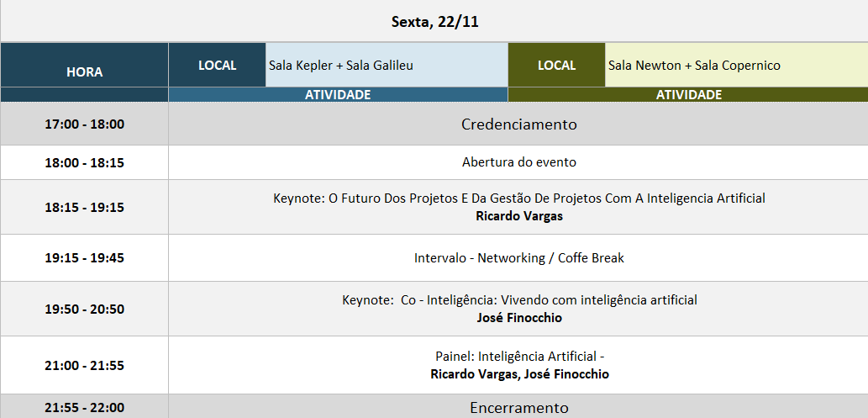This screenshot has height=418, width=868.
Task: Select the Sala Kepler + Sala Galileu cell
Action: tap(387, 65)
